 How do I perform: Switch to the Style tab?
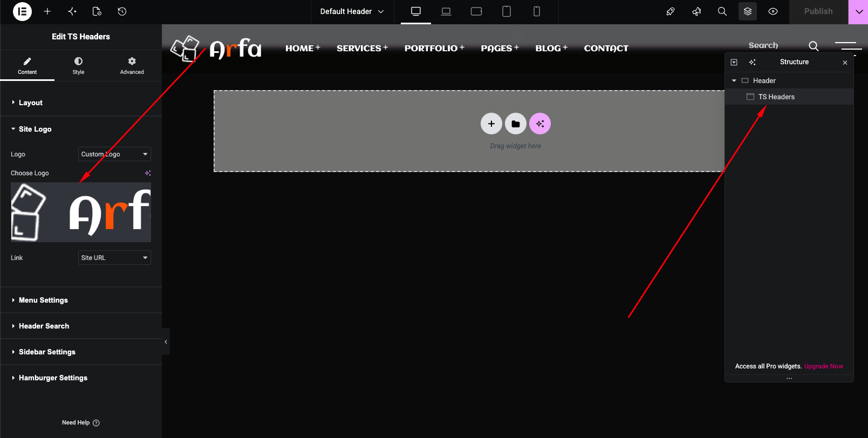click(78, 65)
